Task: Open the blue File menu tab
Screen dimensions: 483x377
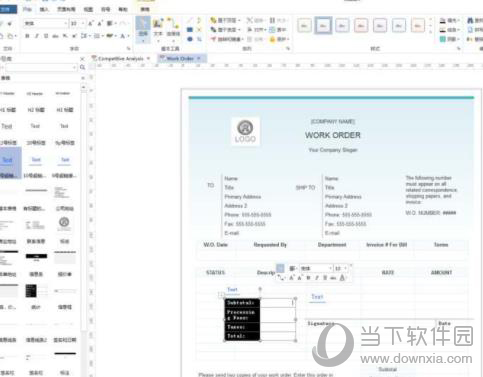Action: [8, 9]
